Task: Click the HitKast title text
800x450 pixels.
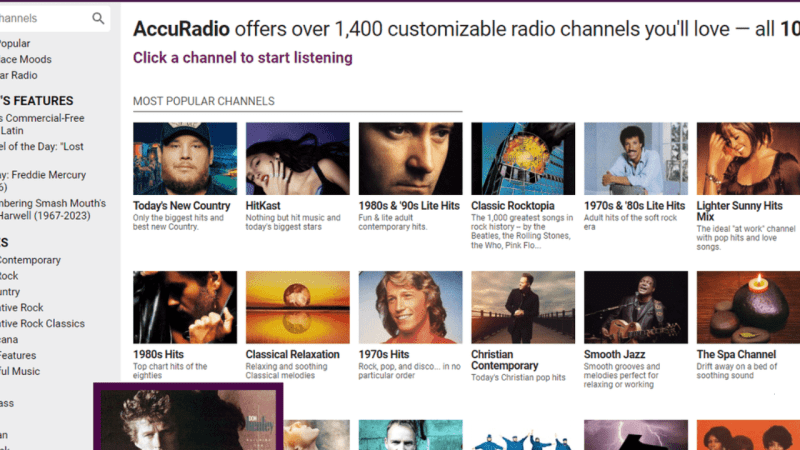Action: coord(263,206)
